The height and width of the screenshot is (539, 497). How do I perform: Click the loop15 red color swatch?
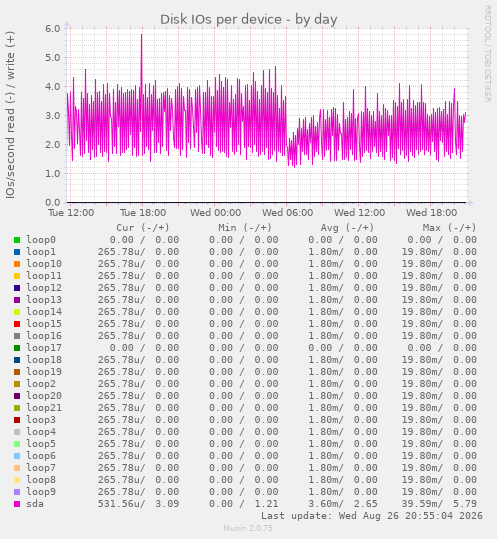[x=17, y=324]
